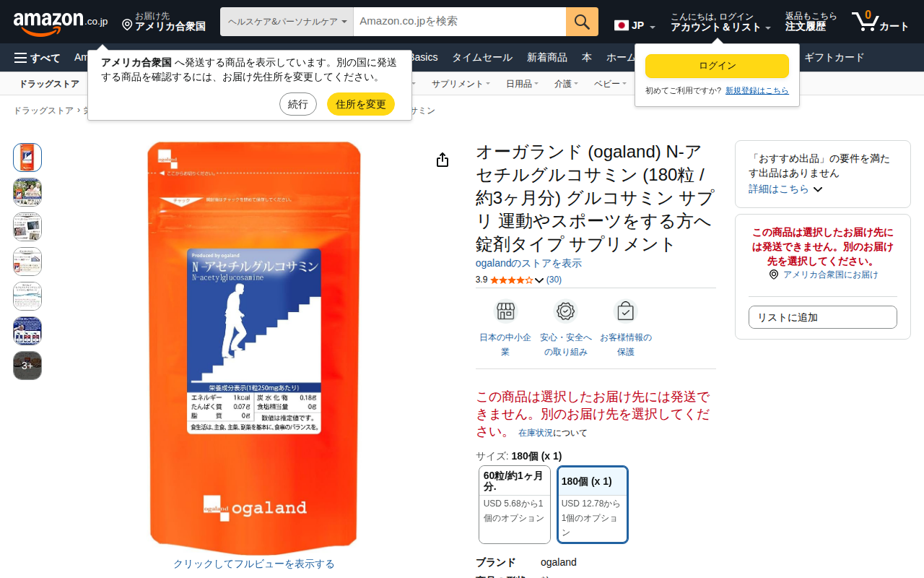Screen dimensions: 924x578
Task: Click the Amazon.co.jp logo
Action: point(60,22)
